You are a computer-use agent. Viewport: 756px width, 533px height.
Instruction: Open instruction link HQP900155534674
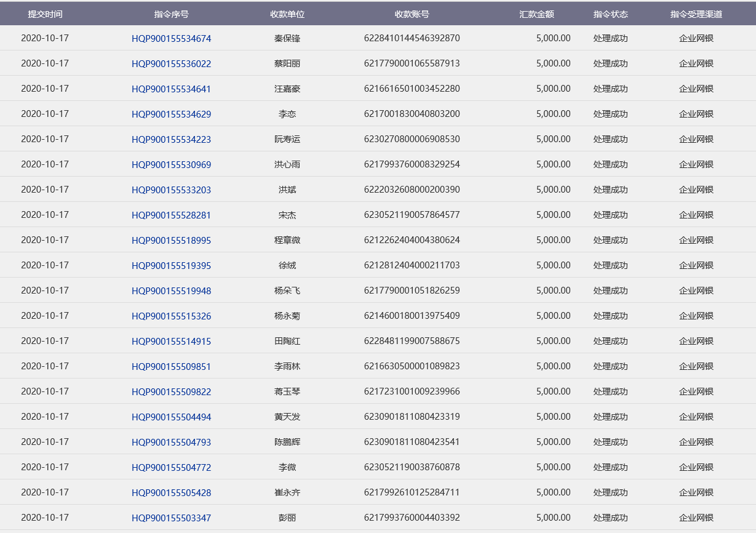point(171,39)
